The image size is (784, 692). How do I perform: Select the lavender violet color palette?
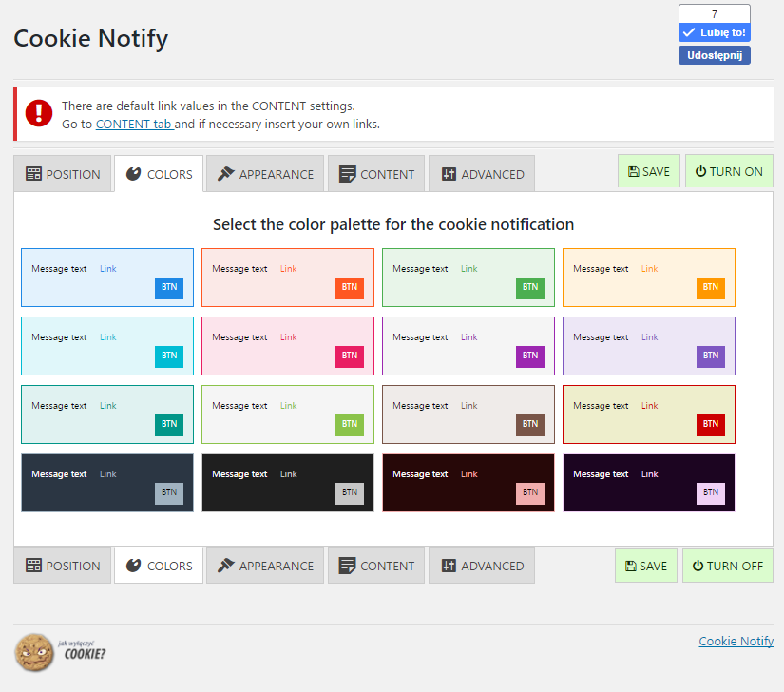(x=648, y=346)
